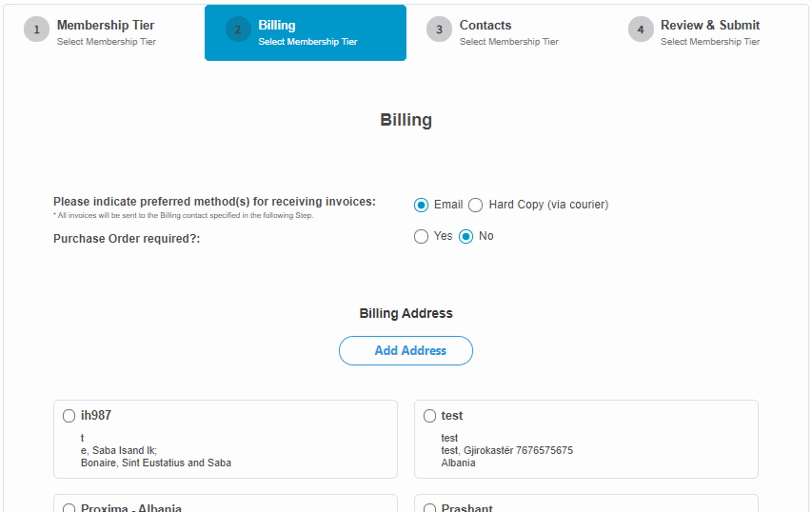Screen dimensions: 812x512
Task: Select No for Purchase Order required
Action: coord(466,237)
